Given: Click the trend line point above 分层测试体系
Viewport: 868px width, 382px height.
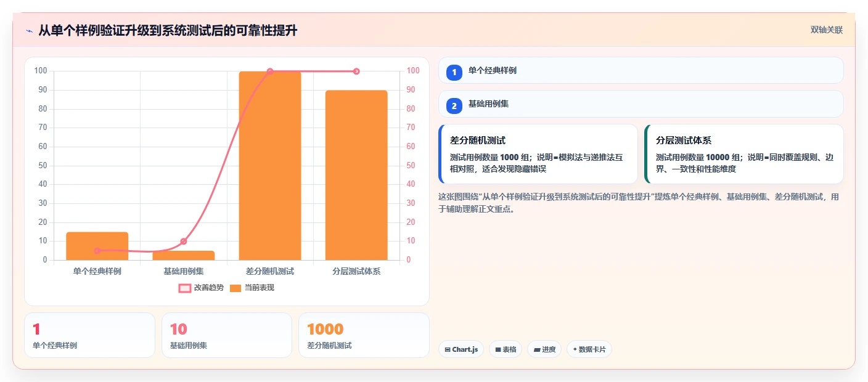Looking at the screenshot, I should (356, 71).
